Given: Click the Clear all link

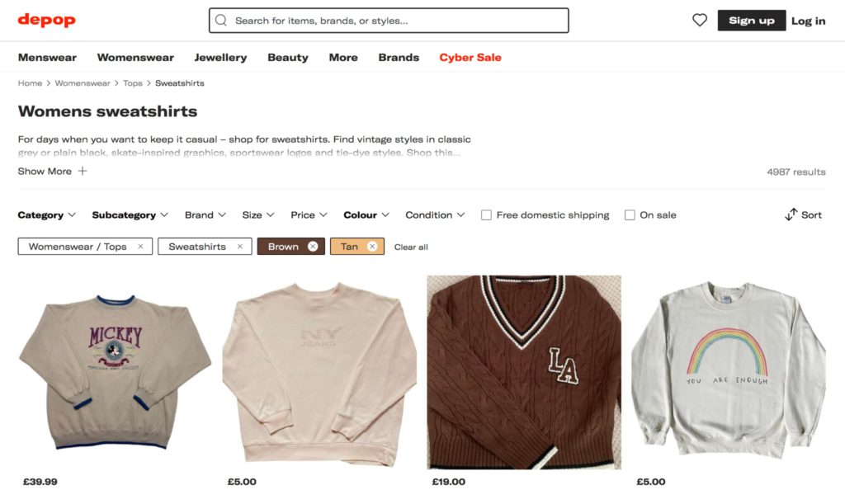Looking at the screenshot, I should click(410, 246).
